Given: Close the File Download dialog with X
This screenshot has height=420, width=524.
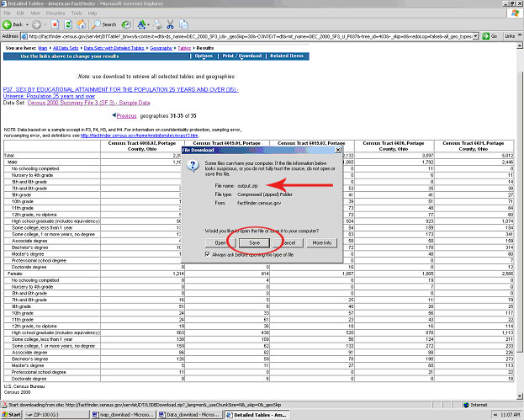Looking at the screenshot, I should coord(338,150).
